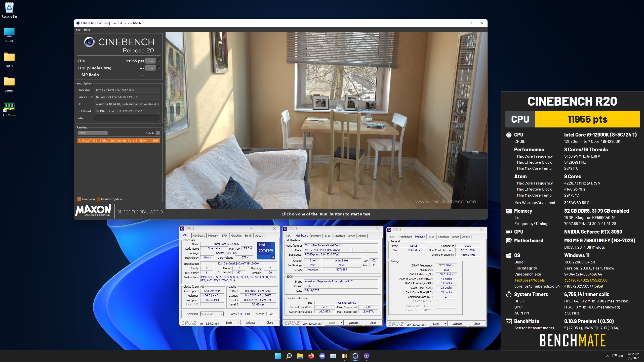Viewport: 644px width, 362px height.
Task: Show hidden icons chevron in system tray
Action: [608, 356]
